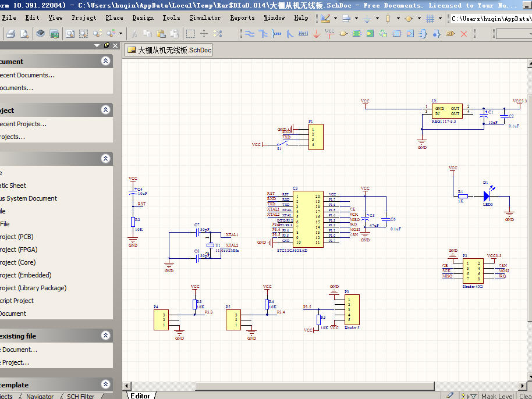Viewport: 532px width, 399px height.
Task: Collapse the template section chevron
Action: pyautogui.click(x=105, y=384)
